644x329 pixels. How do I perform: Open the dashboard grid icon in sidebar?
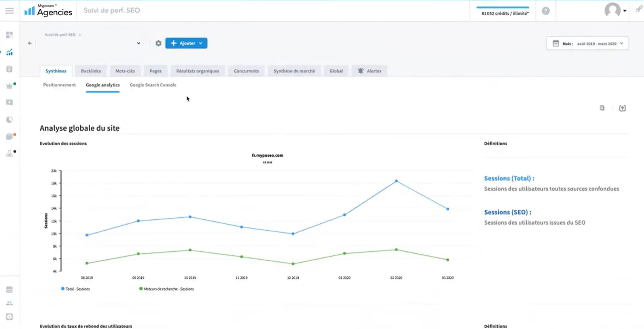pos(9,35)
